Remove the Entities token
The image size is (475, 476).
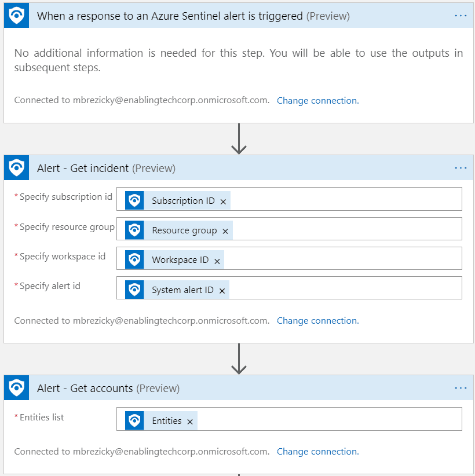point(190,422)
